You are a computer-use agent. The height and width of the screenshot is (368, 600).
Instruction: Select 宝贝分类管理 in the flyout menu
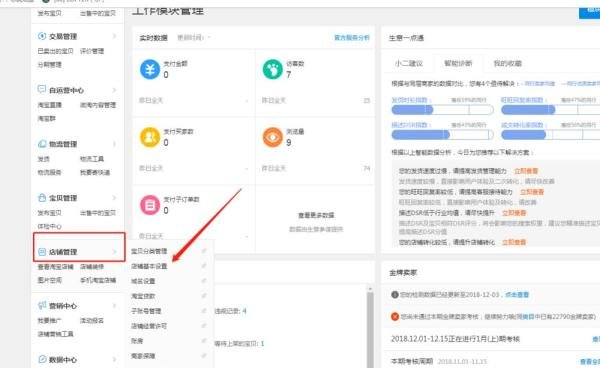tap(149, 251)
